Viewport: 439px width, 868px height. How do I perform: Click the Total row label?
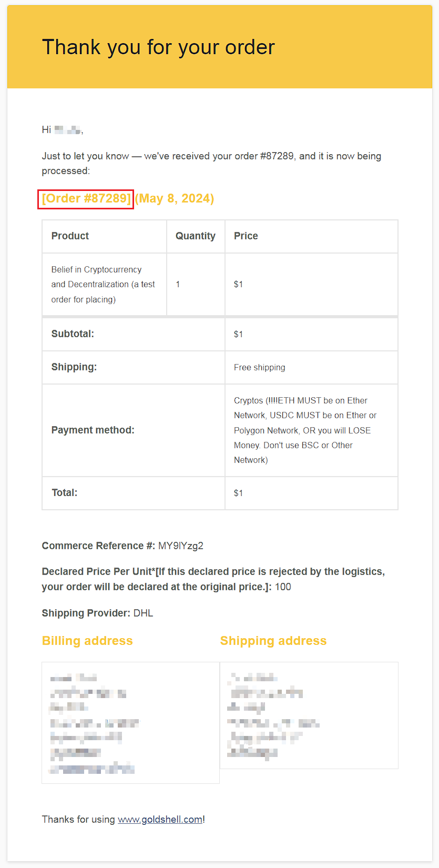click(x=64, y=493)
